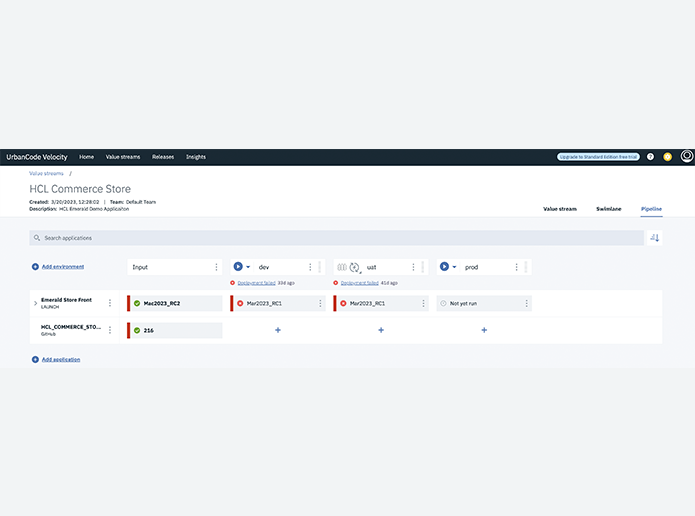Open kebab menu on Not yet run card
This screenshot has height=516, width=695.
[x=525, y=303]
